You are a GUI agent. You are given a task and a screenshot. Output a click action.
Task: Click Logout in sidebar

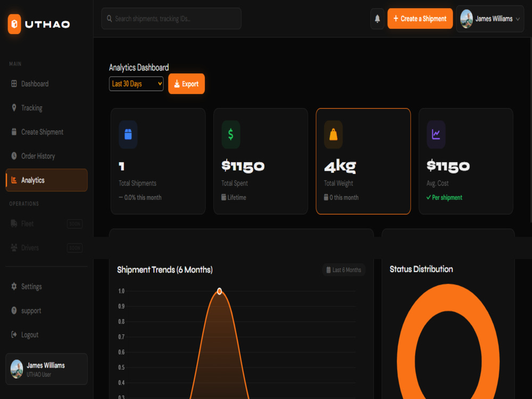46,335
